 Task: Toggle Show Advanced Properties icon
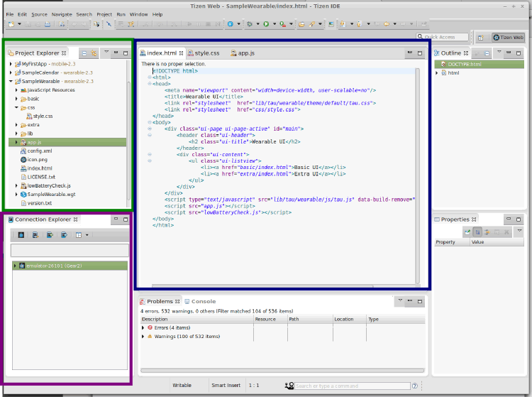click(x=487, y=232)
